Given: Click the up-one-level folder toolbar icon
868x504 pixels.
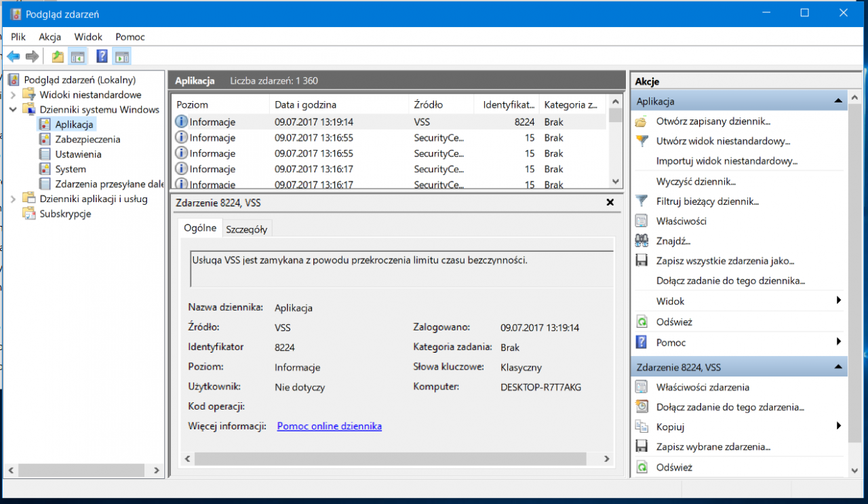Looking at the screenshot, I should (x=58, y=57).
